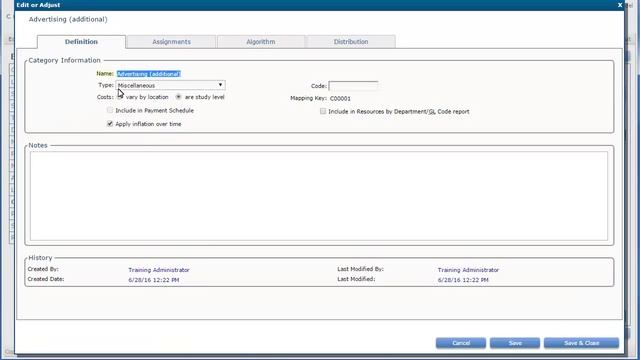
Task: Select the 'vary by location' radio button
Action: [120, 97]
